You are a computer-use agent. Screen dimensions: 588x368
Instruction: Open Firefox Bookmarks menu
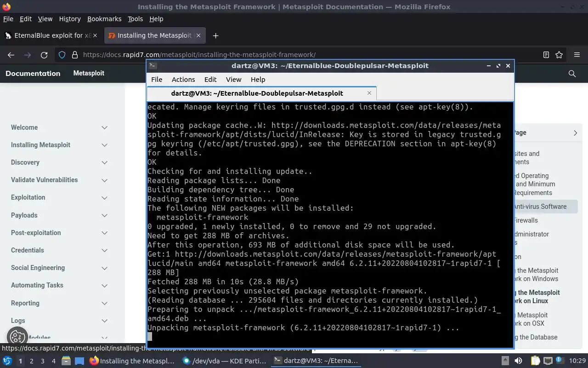[x=104, y=19]
